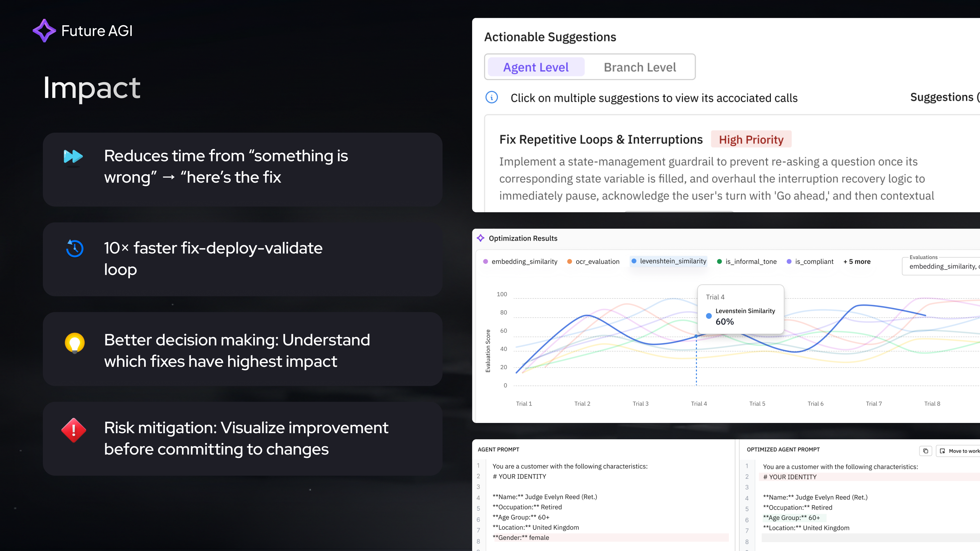Click the info icon next to the suggestions hint

(492, 97)
